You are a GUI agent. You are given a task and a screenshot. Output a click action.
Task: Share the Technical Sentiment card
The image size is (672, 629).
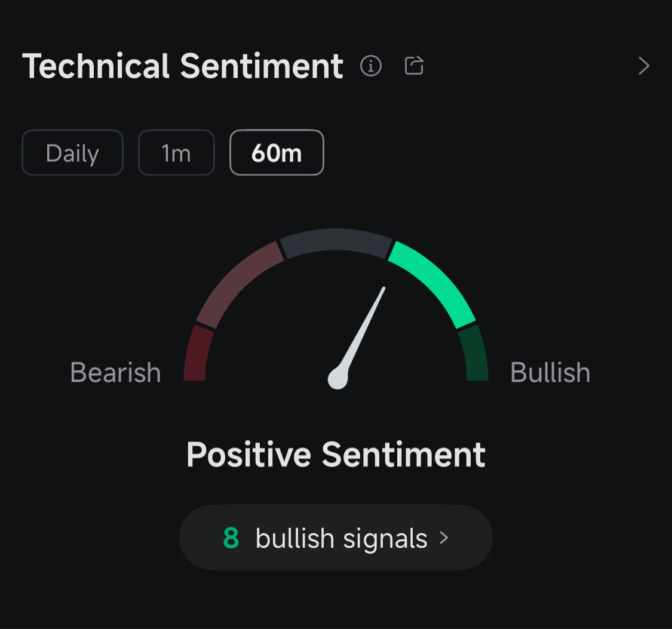pos(414,66)
